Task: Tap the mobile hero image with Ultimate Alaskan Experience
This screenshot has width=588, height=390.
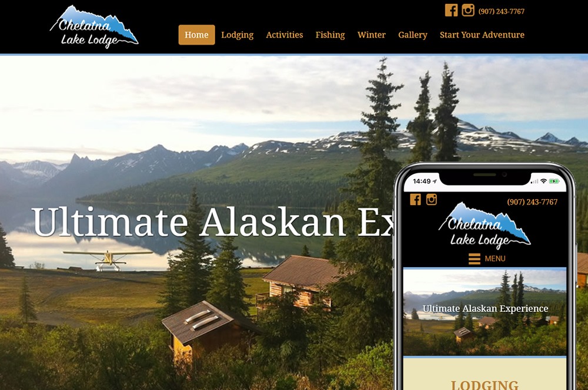Action: (x=485, y=312)
